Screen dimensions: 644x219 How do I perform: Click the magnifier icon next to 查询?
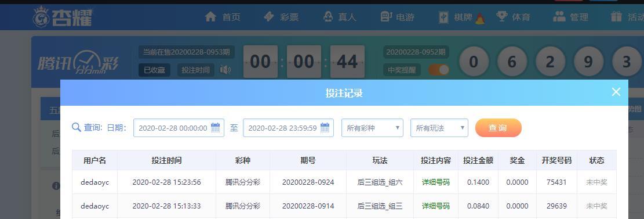click(76, 127)
